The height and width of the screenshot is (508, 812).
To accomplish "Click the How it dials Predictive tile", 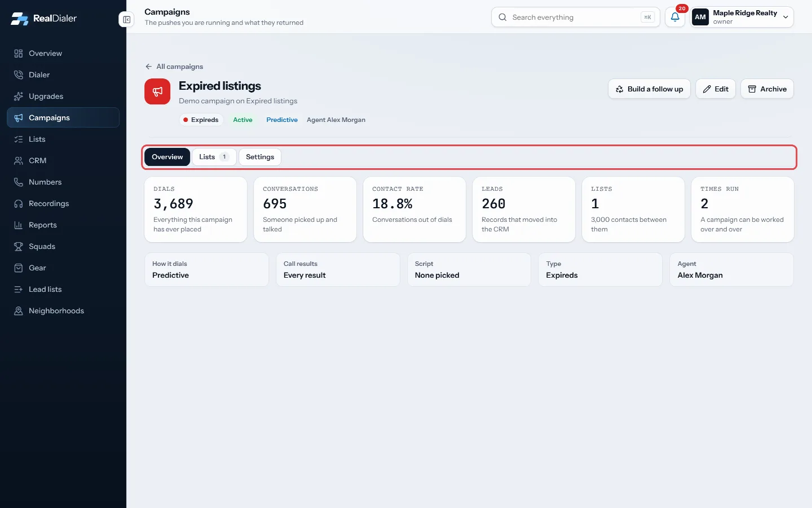I will click(x=207, y=270).
